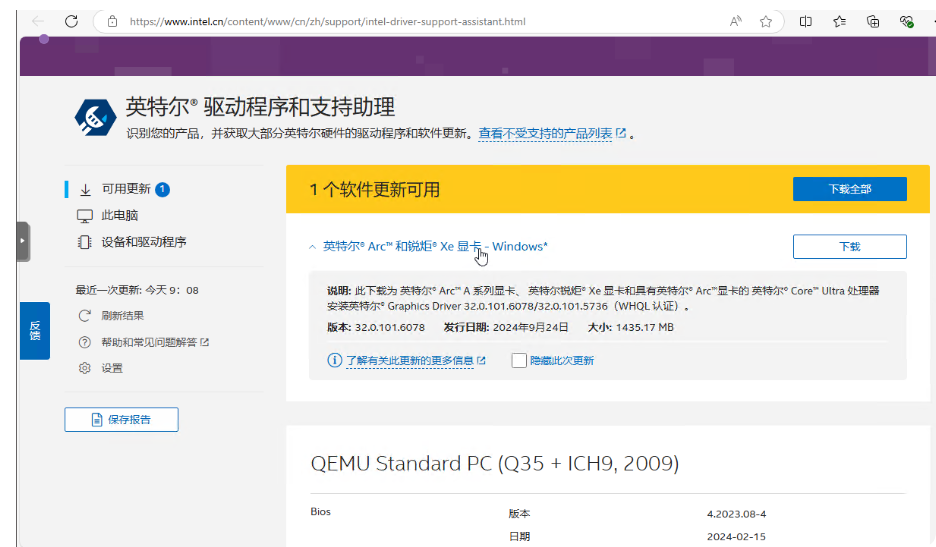The width and height of the screenshot is (936, 547).
Task: Open read aloud icon in address bar
Action: click(735, 21)
